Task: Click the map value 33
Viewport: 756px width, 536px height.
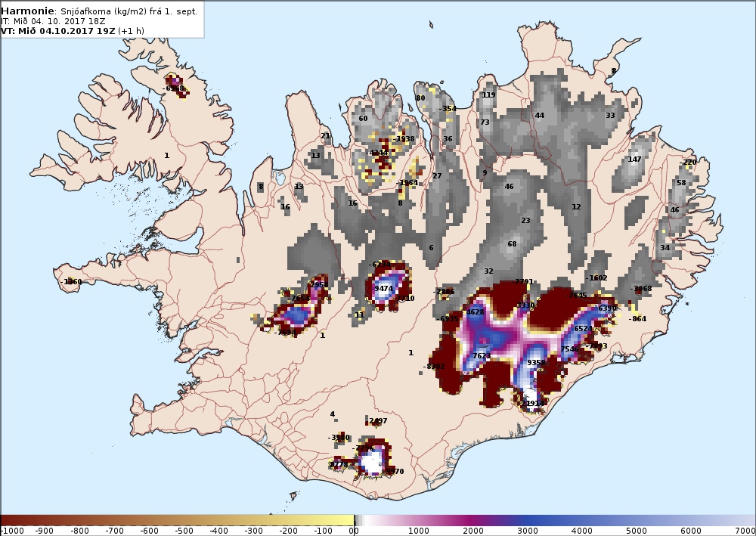Action: [x=610, y=116]
